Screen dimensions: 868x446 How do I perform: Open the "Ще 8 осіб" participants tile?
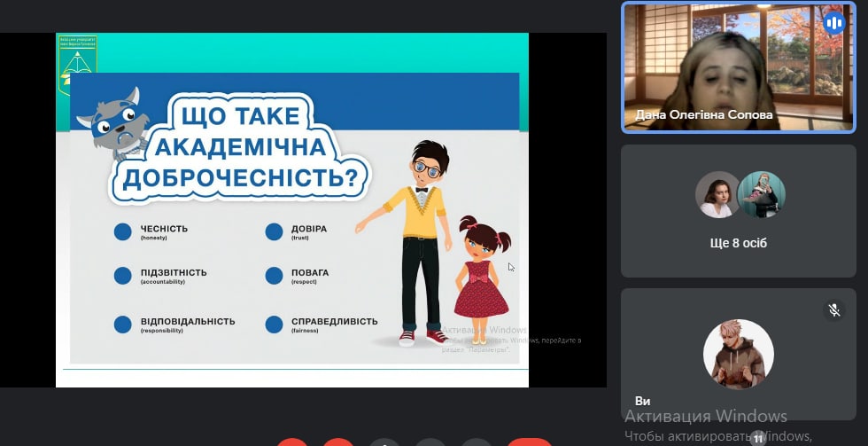tap(739, 211)
